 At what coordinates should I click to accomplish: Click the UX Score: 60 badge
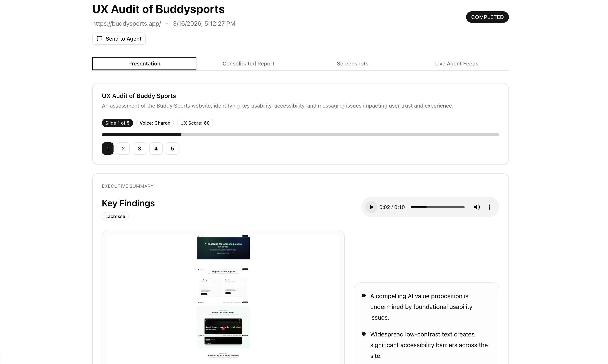pos(195,123)
